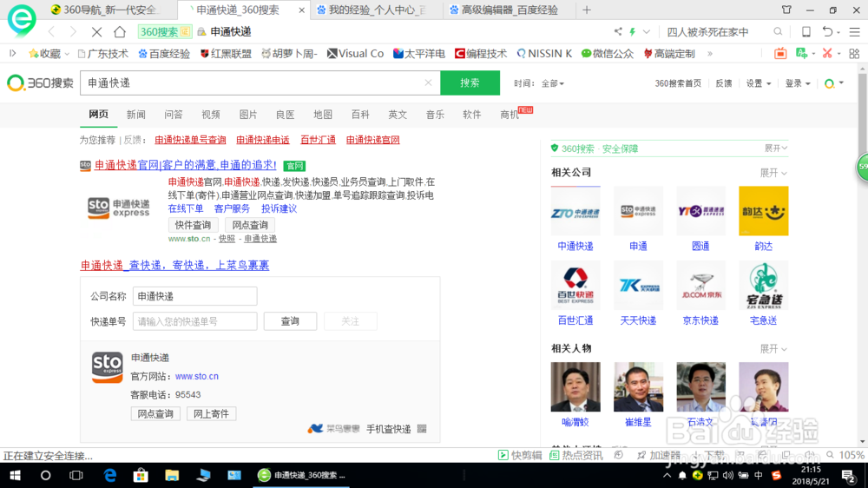Click the forward navigation arrow
The width and height of the screenshot is (868, 488).
point(73,32)
